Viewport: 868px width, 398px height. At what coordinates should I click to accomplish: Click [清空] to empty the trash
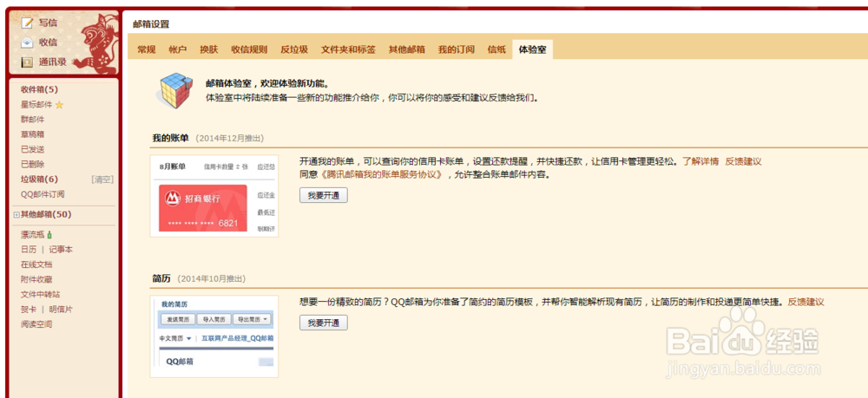(102, 179)
